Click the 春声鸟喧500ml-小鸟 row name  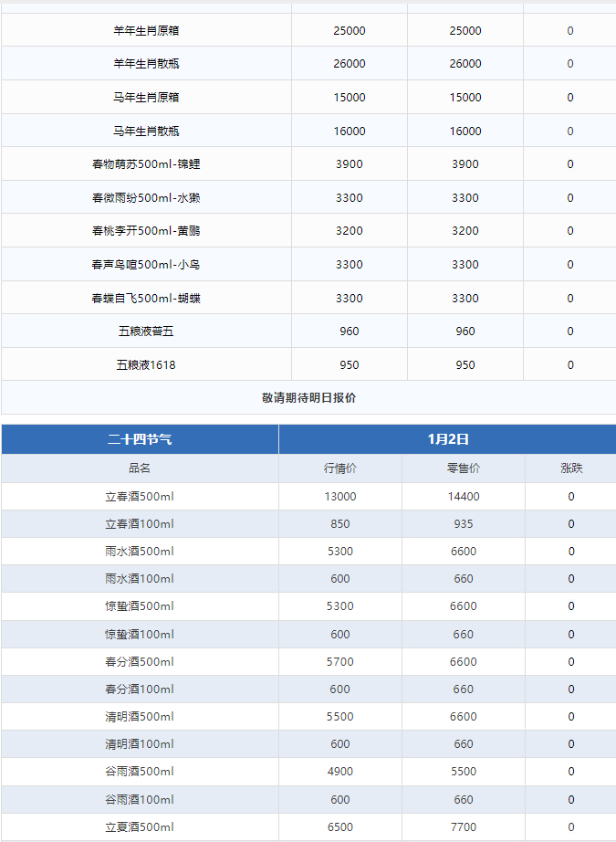pyautogui.click(x=146, y=264)
